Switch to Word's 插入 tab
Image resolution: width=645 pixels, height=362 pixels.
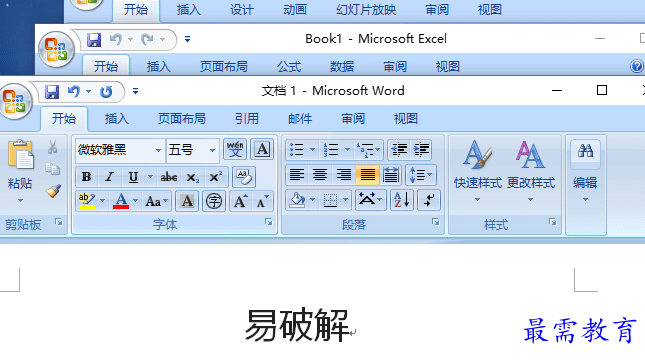pyautogui.click(x=116, y=119)
